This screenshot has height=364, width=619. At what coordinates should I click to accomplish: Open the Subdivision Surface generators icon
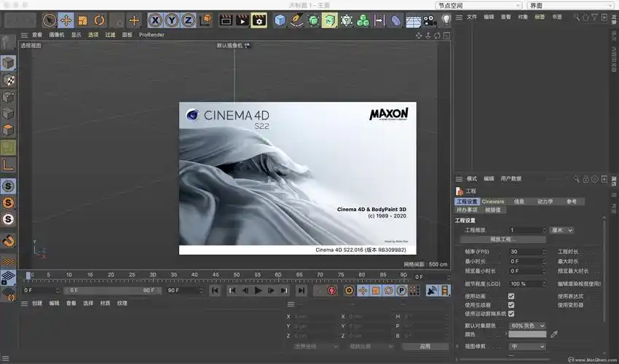tap(313, 20)
